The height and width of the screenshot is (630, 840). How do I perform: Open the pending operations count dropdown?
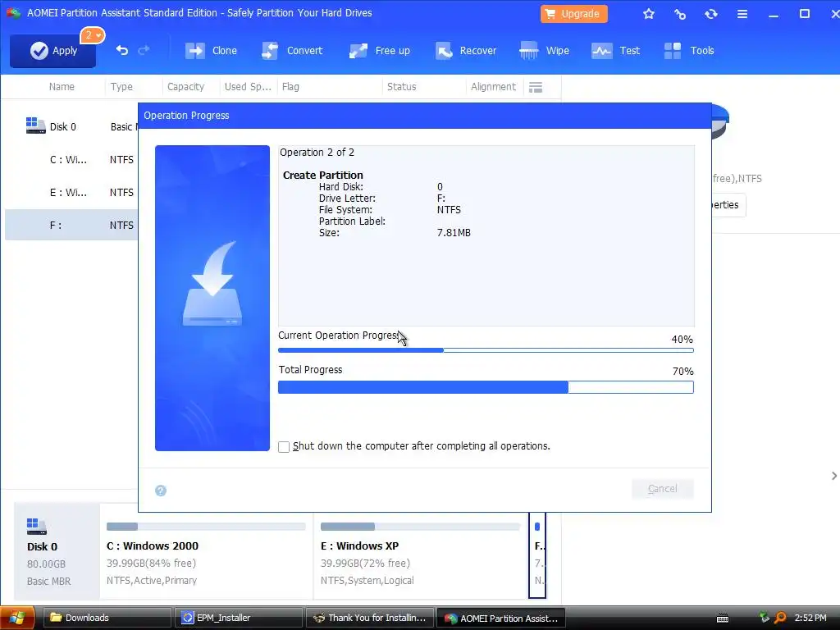click(93, 35)
